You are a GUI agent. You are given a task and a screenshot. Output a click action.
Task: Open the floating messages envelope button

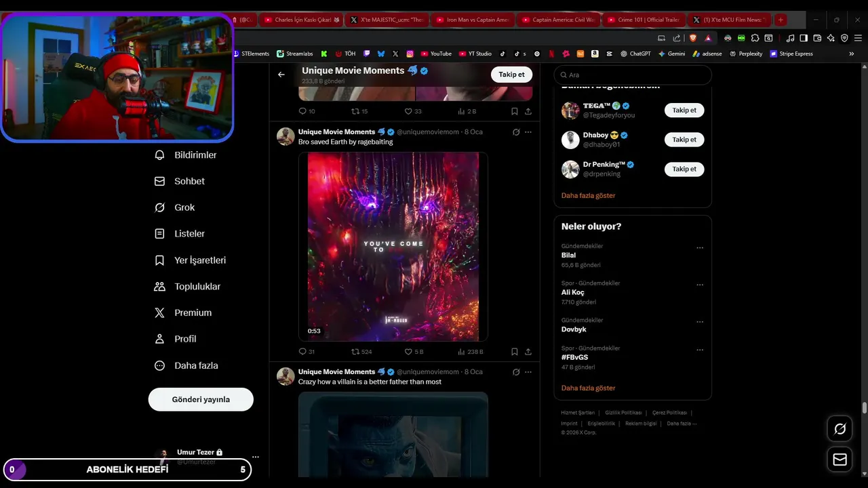click(x=840, y=460)
